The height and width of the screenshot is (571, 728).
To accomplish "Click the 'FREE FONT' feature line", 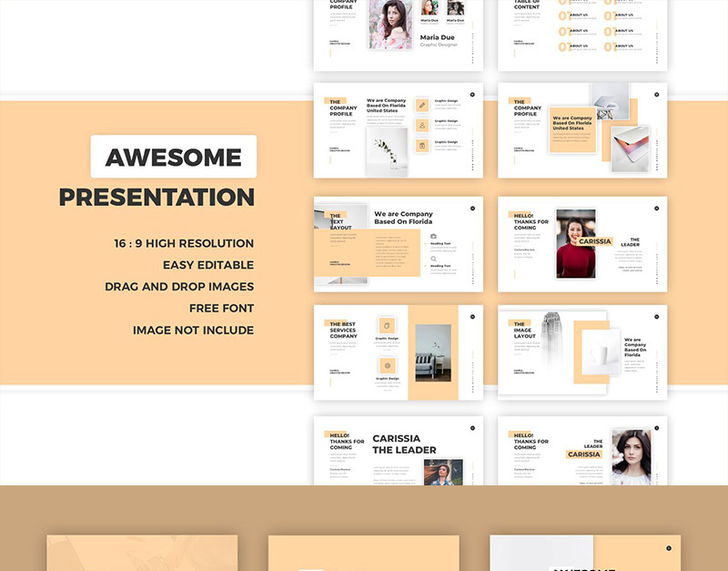I will tap(221, 309).
